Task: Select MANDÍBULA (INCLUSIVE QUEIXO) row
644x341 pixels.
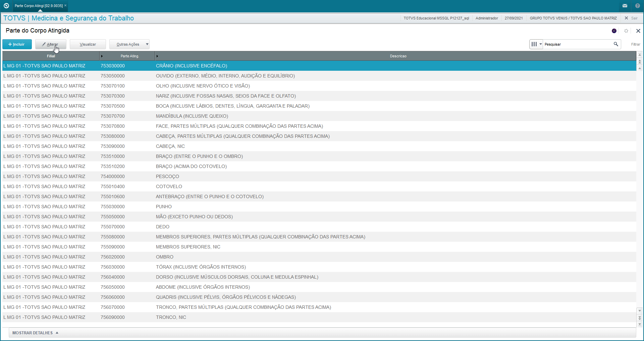Action: (x=319, y=116)
